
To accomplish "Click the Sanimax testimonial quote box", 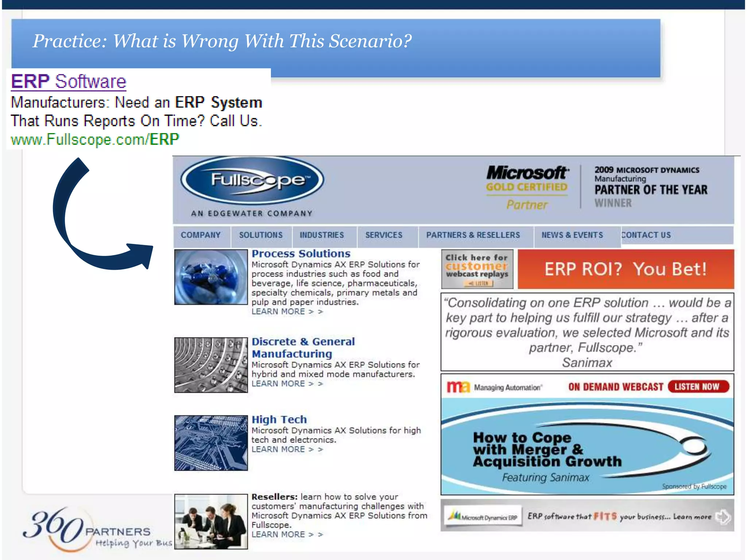I will point(587,332).
